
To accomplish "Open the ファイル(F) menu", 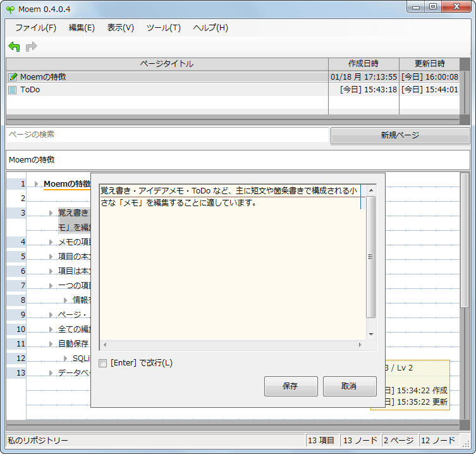I will click(35, 28).
